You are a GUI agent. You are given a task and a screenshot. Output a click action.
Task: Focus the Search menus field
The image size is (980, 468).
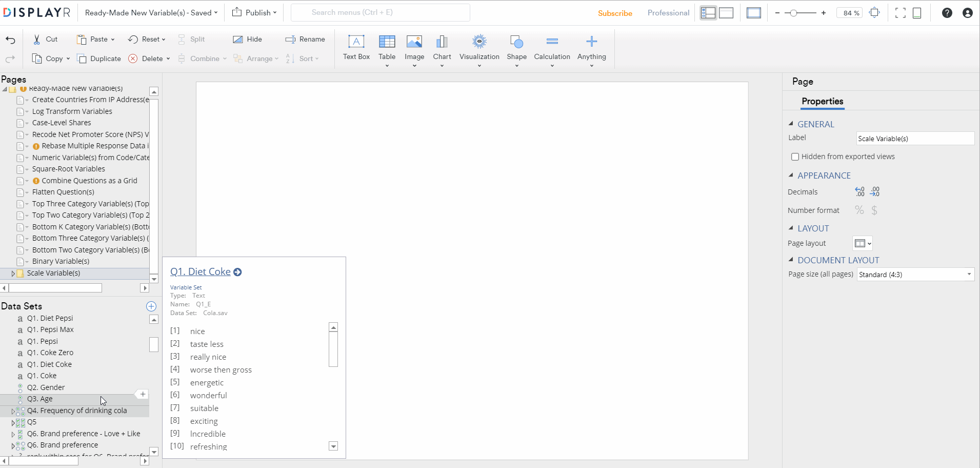381,12
